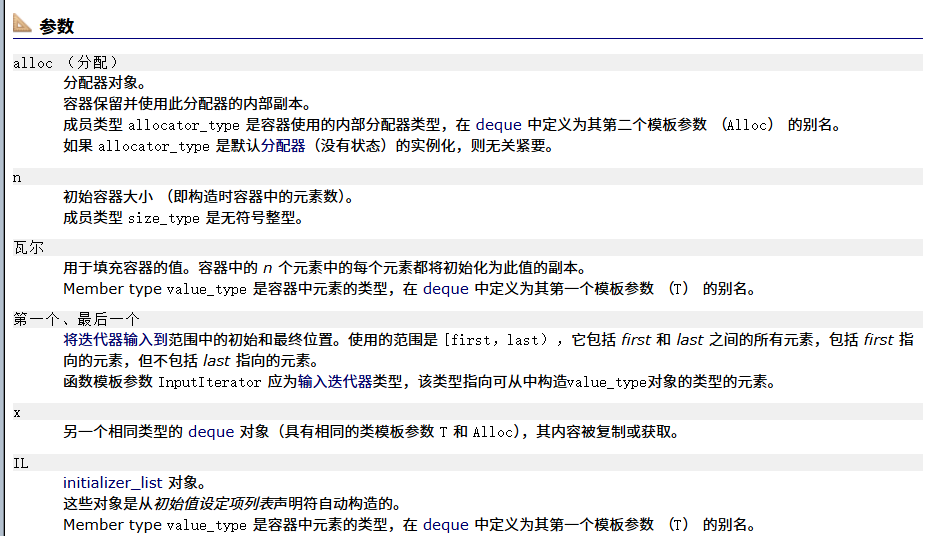Click the text '其内容被复制或获取。'

tap(607, 432)
